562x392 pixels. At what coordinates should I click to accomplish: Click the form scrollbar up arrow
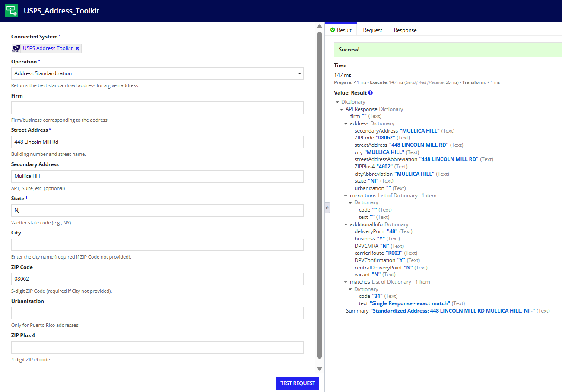tap(320, 26)
